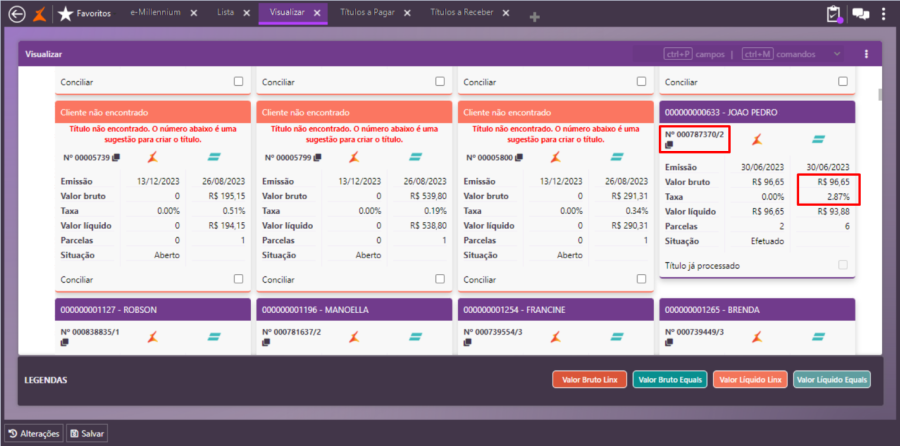Click R$ 93,88 valor líquido value
Screen dimensions: 900x446
tap(833, 211)
